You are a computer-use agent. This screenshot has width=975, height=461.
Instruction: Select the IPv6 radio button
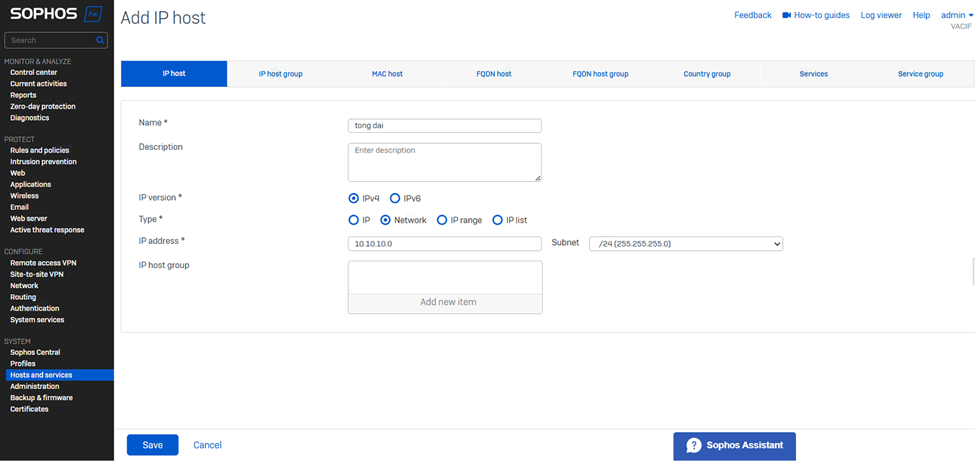pyautogui.click(x=395, y=198)
